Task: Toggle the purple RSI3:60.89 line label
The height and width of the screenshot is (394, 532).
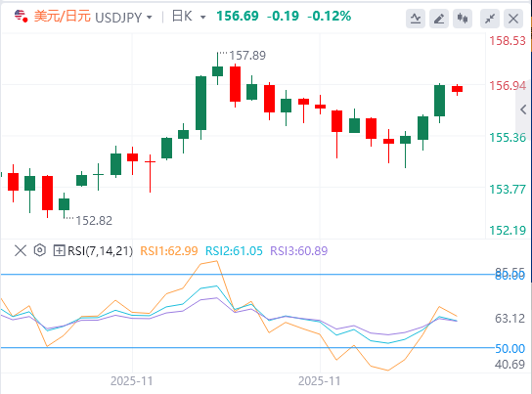Action: tap(299, 251)
